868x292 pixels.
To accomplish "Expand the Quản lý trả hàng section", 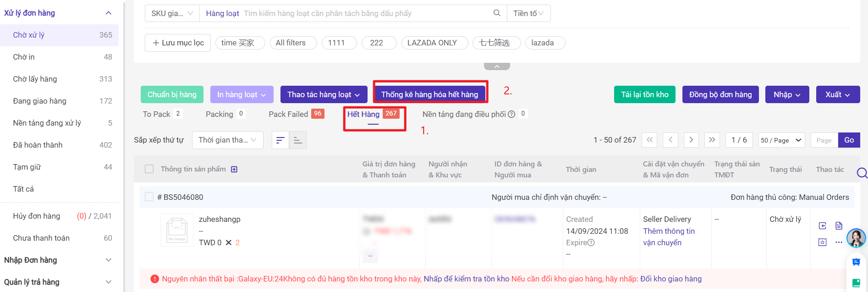I will coord(108,282).
